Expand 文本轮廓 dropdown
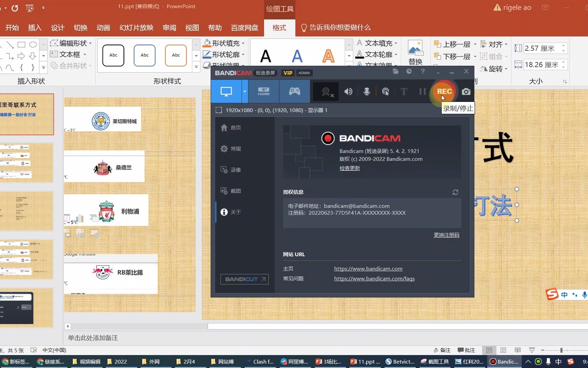 point(396,54)
